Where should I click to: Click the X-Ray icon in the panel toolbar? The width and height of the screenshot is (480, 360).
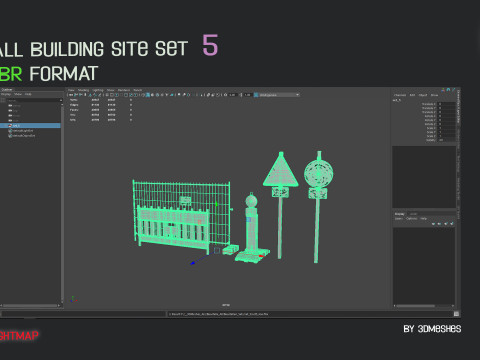[x=208, y=95]
